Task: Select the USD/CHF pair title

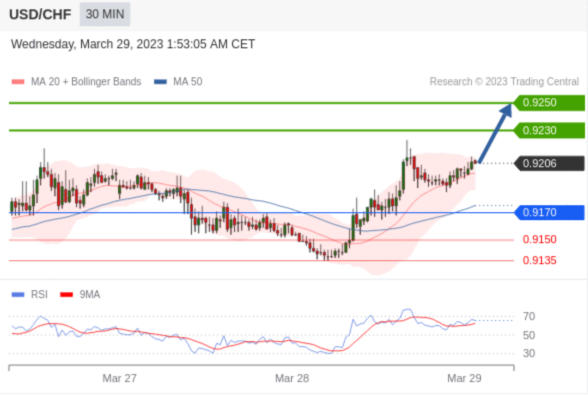Action: 40,15
